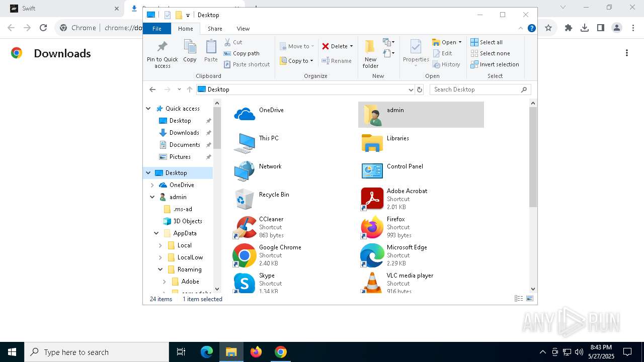Open Task View on taskbar
Image resolution: width=644 pixels, height=362 pixels.
tap(181, 352)
